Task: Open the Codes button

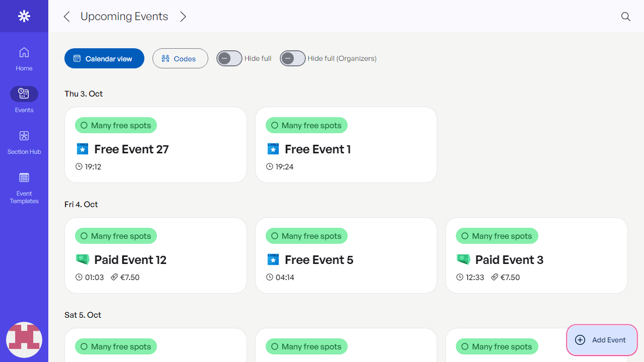Action: [x=180, y=59]
